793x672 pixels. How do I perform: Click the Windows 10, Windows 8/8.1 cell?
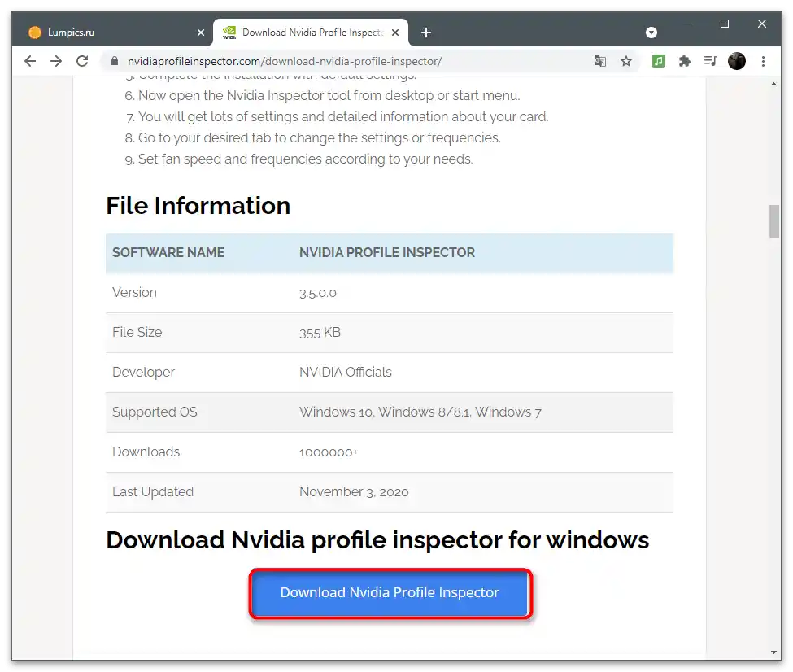coord(420,412)
